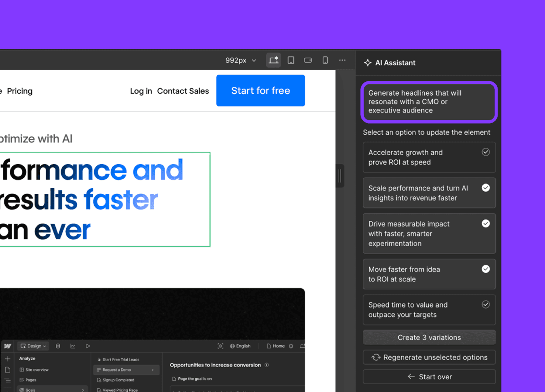Screen dimensions: 545x392
Task: Open the CMS database icon
Action: click(x=58, y=346)
